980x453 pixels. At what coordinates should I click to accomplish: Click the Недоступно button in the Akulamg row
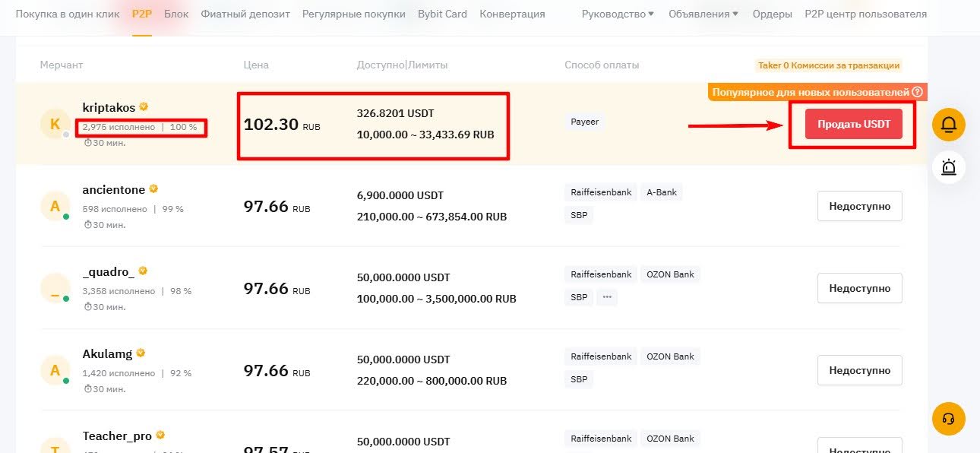pyautogui.click(x=859, y=370)
